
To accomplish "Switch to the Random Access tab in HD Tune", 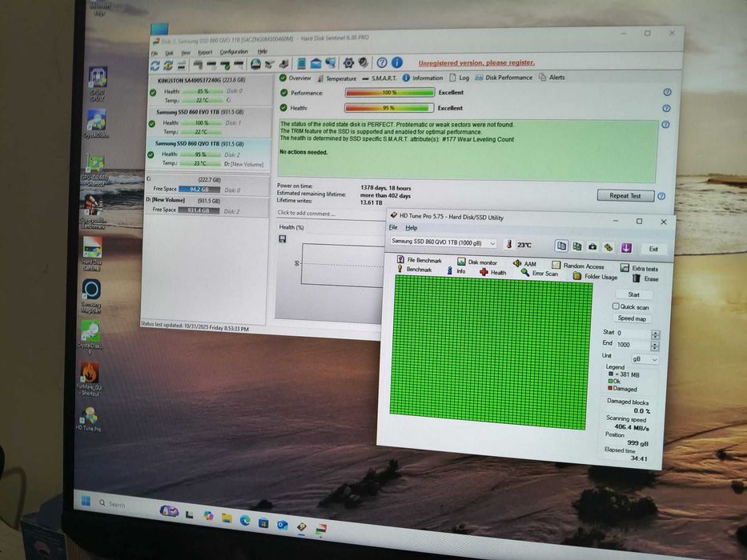I will click(x=578, y=266).
